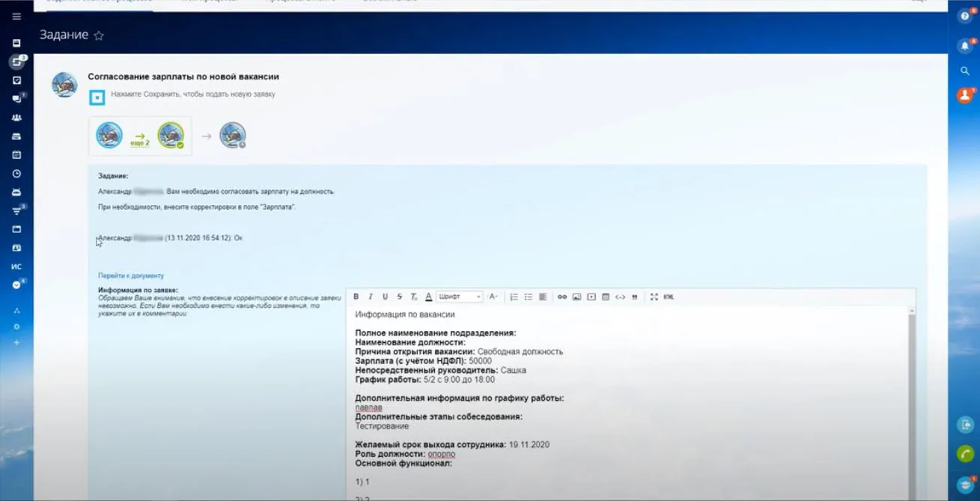Image resolution: width=980 pixels, height=501 pixels.
Task: Switch the editor to fullscreen mode
Action: coord(654,297)
